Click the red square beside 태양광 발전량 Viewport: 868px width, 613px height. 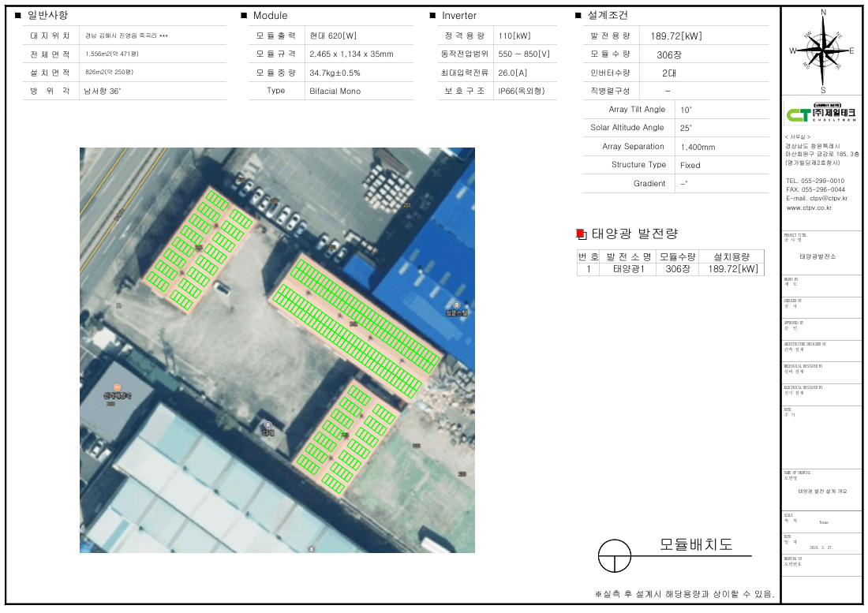point(581,234)
